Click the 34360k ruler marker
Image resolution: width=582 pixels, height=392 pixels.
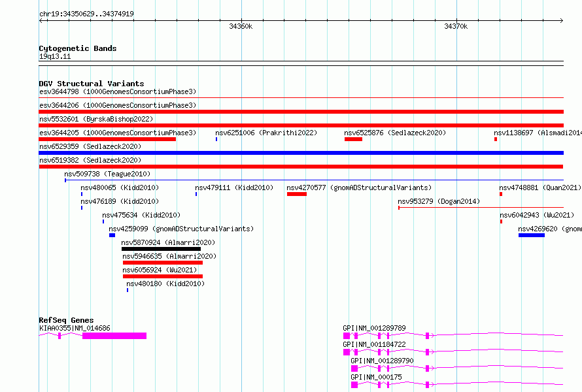pyautogui.click(x=241, y=26)
